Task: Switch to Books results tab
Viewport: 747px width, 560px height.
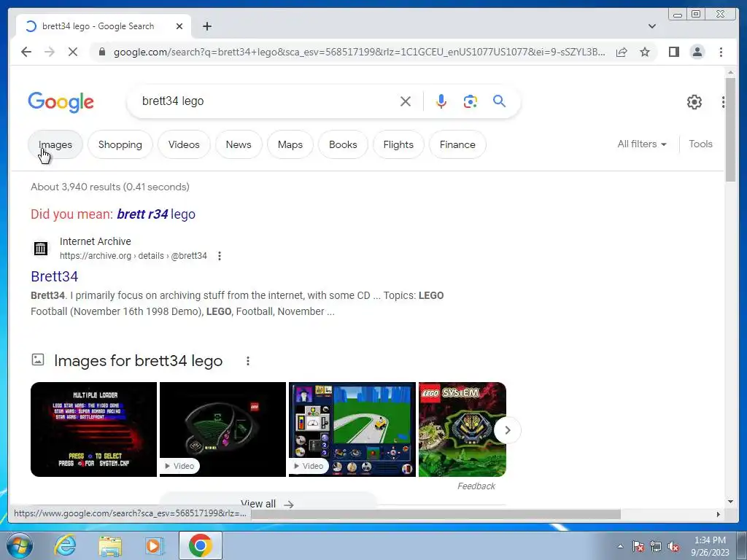Action: click(343, 144)
